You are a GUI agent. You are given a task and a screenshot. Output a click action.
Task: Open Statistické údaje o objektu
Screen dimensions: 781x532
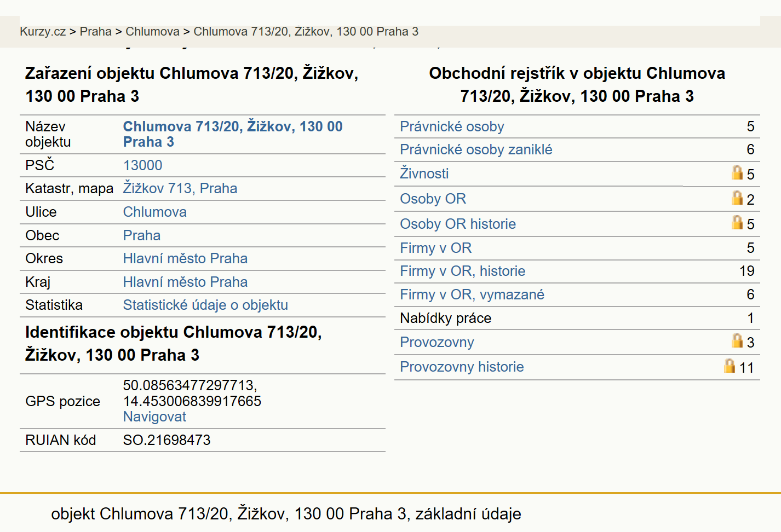[205, 305]
